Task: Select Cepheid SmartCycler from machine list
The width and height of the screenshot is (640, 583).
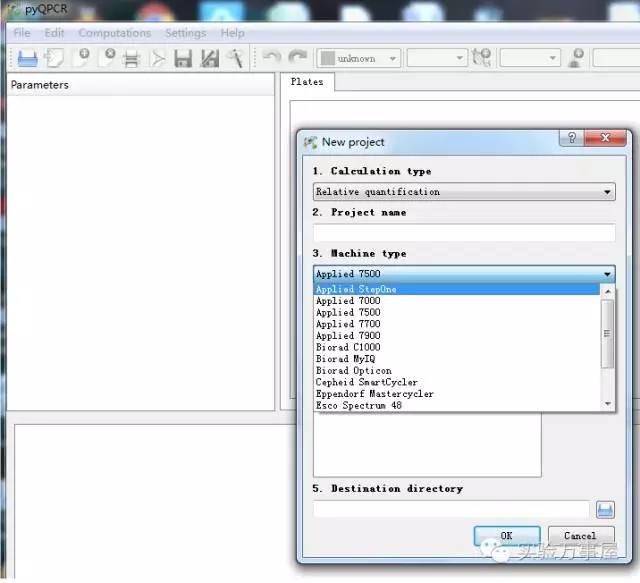Action: [457, 382]
